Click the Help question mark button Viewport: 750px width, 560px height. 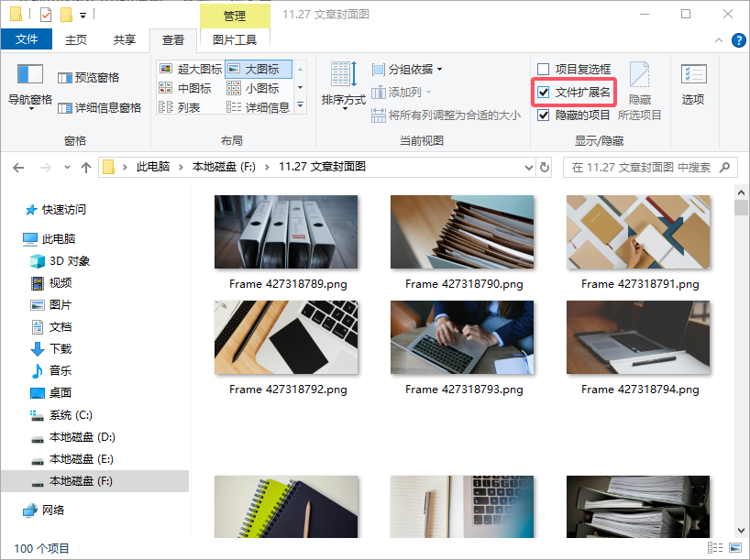[738, 39]
